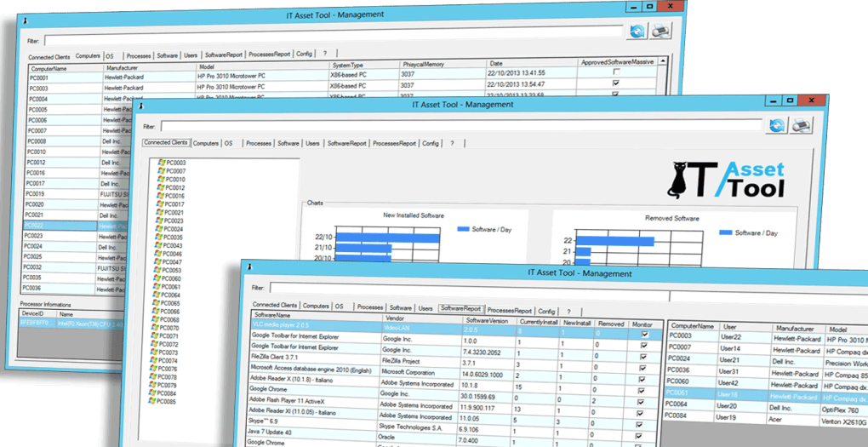Select the PC0060 icon in the client tree
Viewport: 868px width, 447px height.
coord(157,278)
